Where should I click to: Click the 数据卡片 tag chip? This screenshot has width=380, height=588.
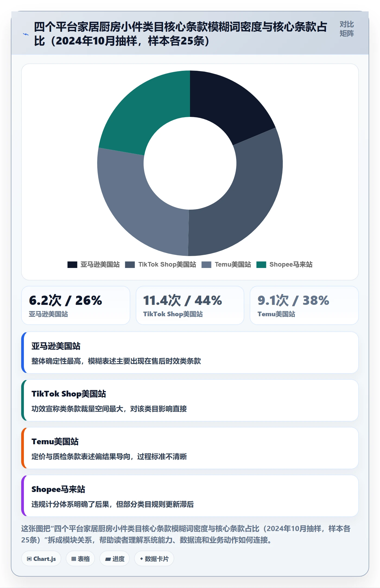[154, 559]
